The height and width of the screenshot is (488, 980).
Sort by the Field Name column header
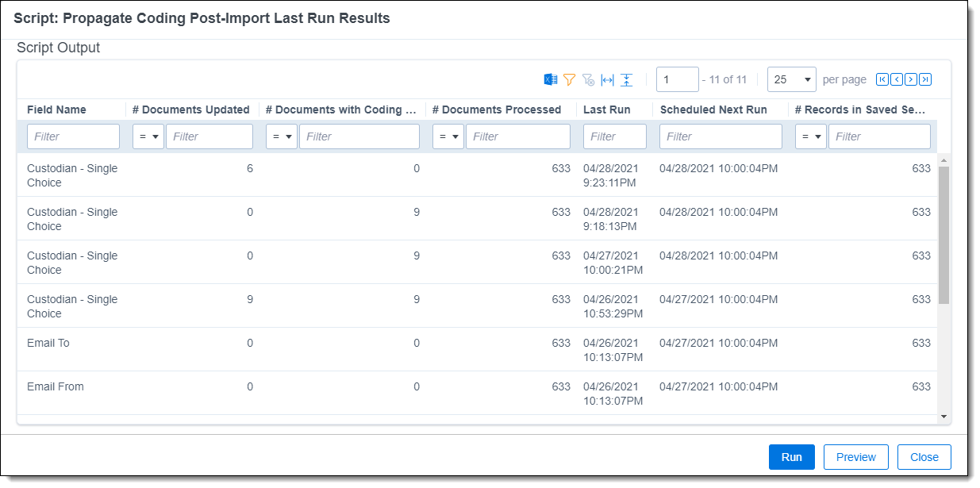tap(56, 110)
